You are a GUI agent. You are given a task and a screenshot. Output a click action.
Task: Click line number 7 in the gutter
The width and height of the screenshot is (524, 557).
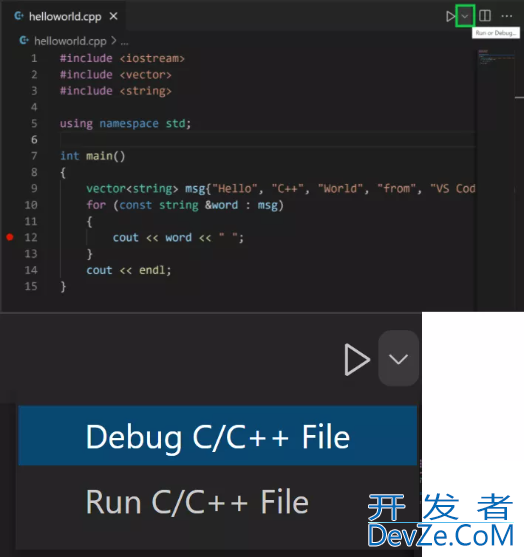tap(34, 156)
